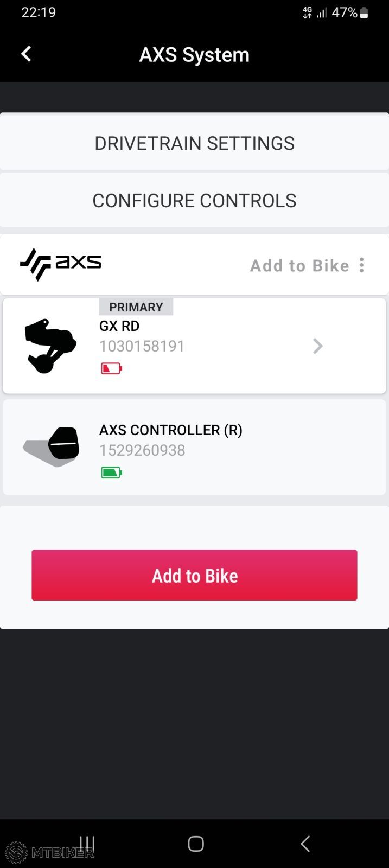Click the gray Add to Bike text link

click(x=300, y=265)
